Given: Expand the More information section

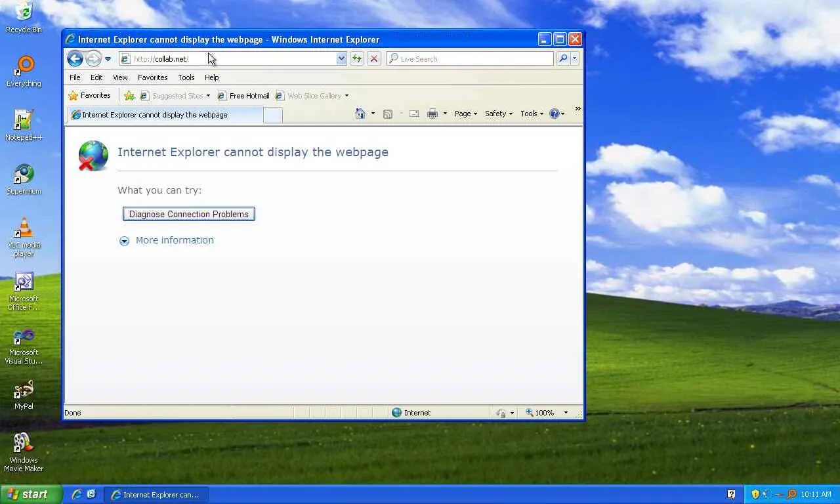Looking at the screenshot, I should point(167,240).
